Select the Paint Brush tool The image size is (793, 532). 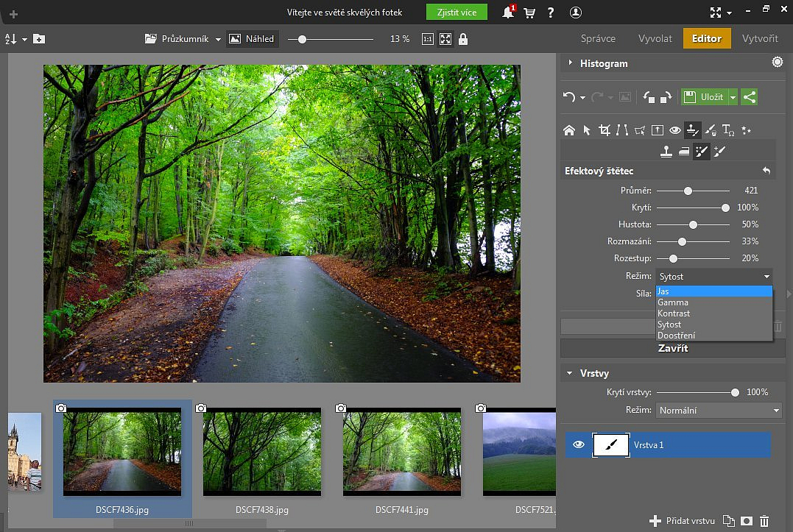(711, 130)
